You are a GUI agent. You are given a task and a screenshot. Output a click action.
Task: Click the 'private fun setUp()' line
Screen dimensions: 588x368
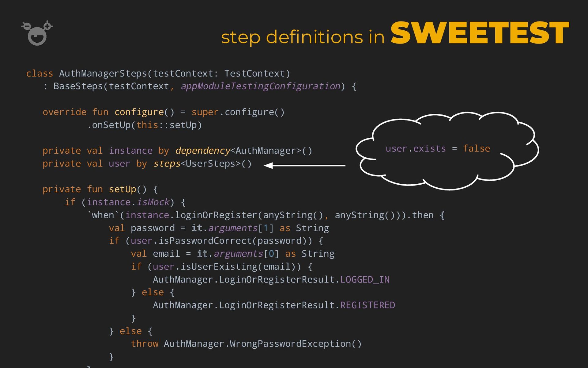100,189
